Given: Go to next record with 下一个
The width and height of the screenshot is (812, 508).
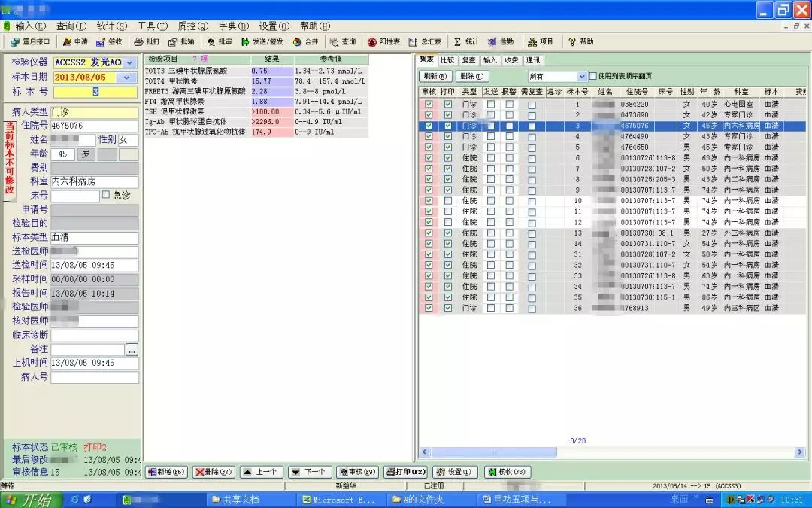Looking at the screenshot, I should coord(309,472).
